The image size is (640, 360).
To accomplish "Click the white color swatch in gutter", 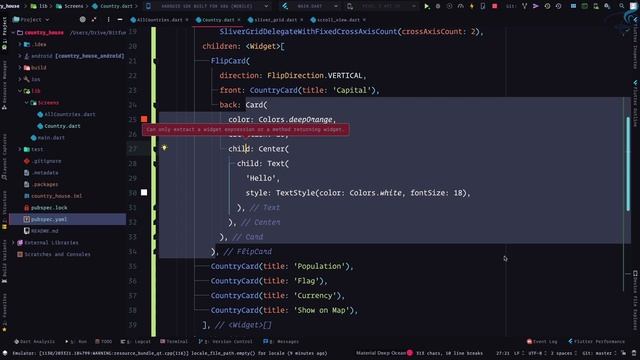I will tap(144, 192).
